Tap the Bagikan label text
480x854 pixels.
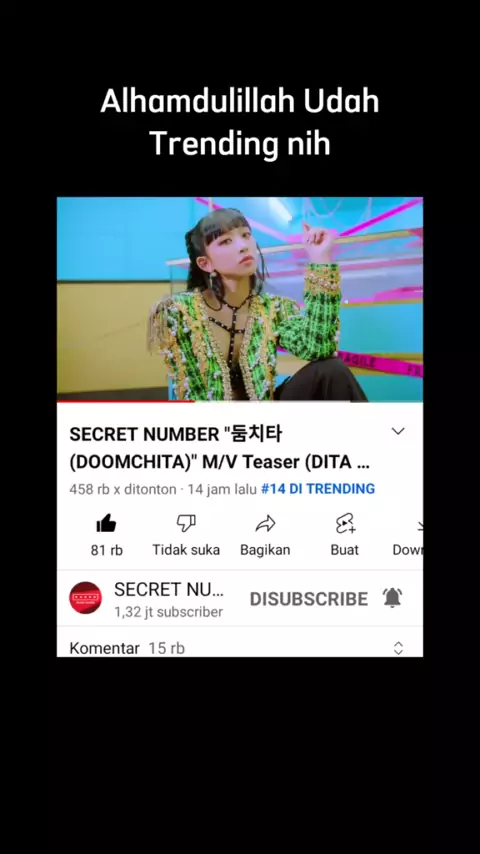(265, 550)
